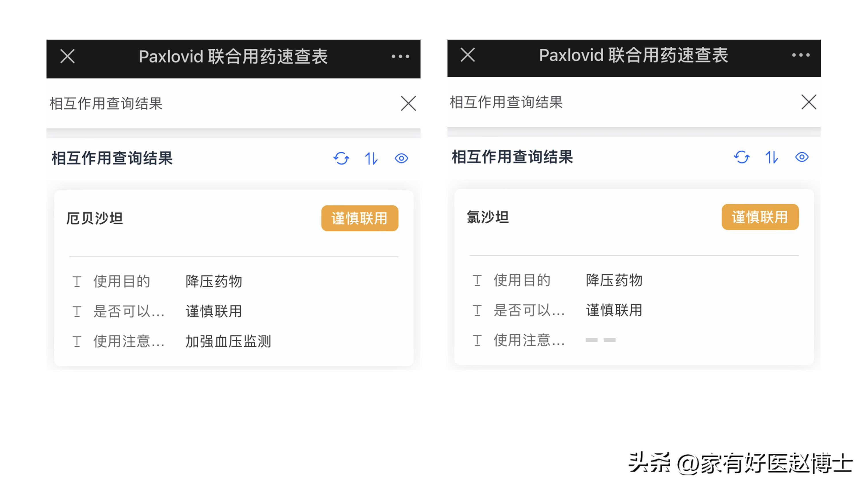Click the refresh icon on 氯沙坦 result panel
868x488 pixels.
pos(742,157)
